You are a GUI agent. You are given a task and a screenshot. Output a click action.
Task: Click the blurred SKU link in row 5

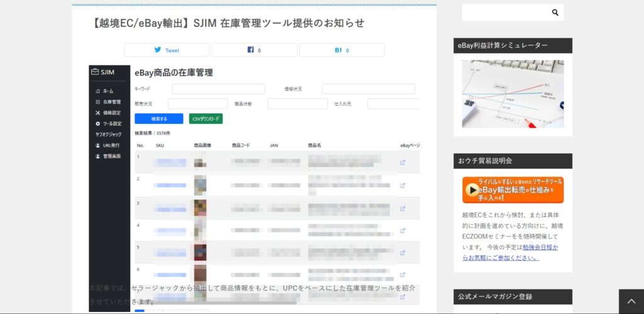[x=170, y=253]
